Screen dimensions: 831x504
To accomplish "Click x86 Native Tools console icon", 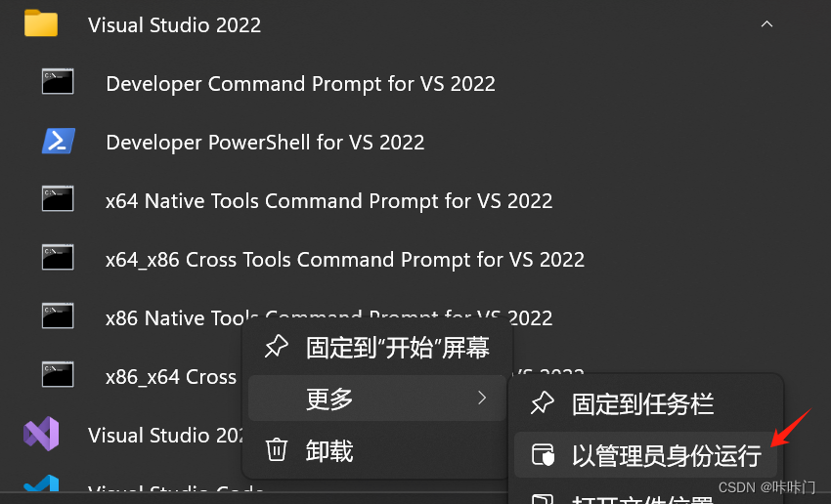I will coord(58,316).
